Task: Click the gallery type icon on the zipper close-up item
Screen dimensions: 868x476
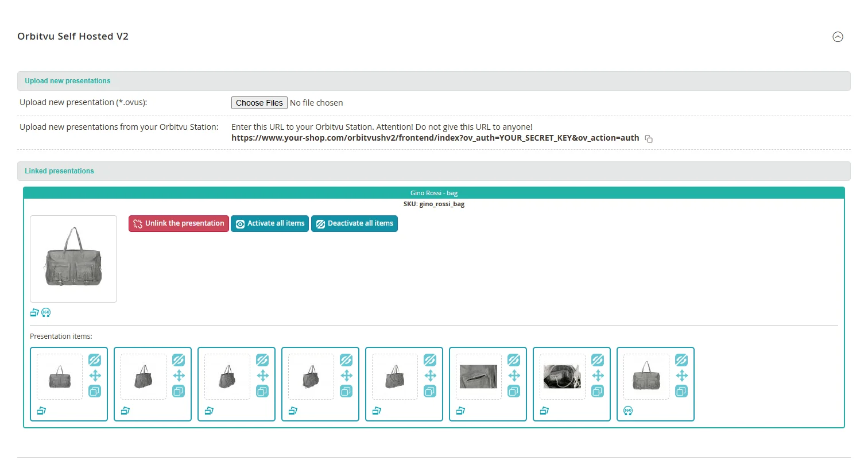Action: tap(460, 411)
